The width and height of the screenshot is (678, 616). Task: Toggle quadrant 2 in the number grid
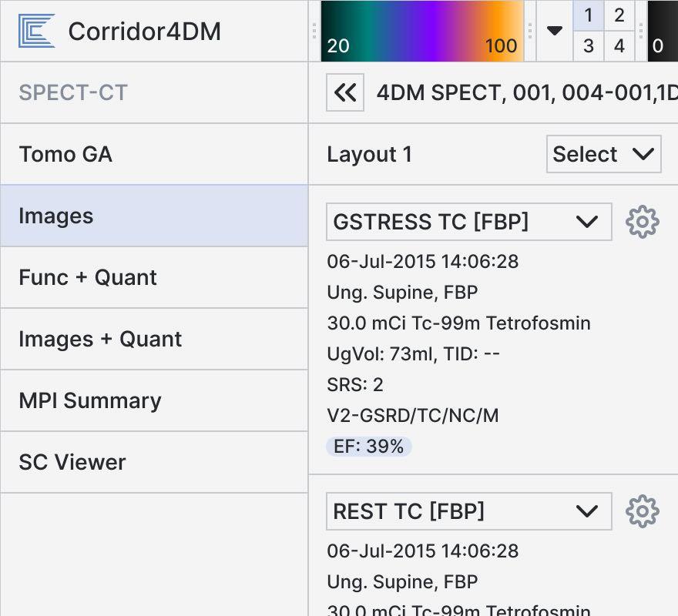pos(619,15)
